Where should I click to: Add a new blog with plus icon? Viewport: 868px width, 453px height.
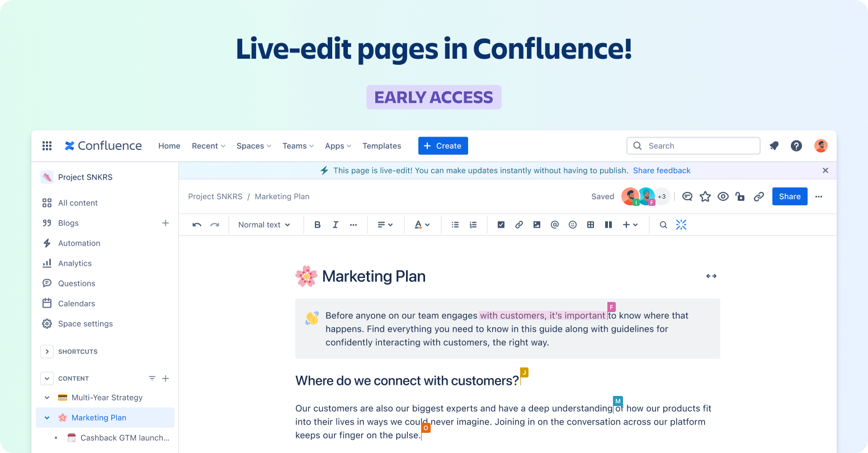pos(166,223)
